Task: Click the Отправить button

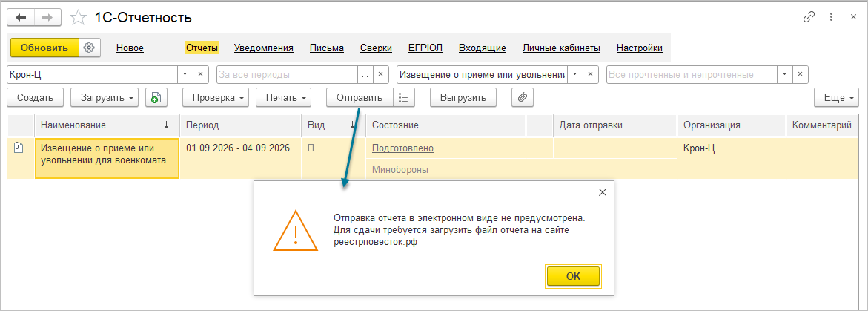Action: pos(360,97)
